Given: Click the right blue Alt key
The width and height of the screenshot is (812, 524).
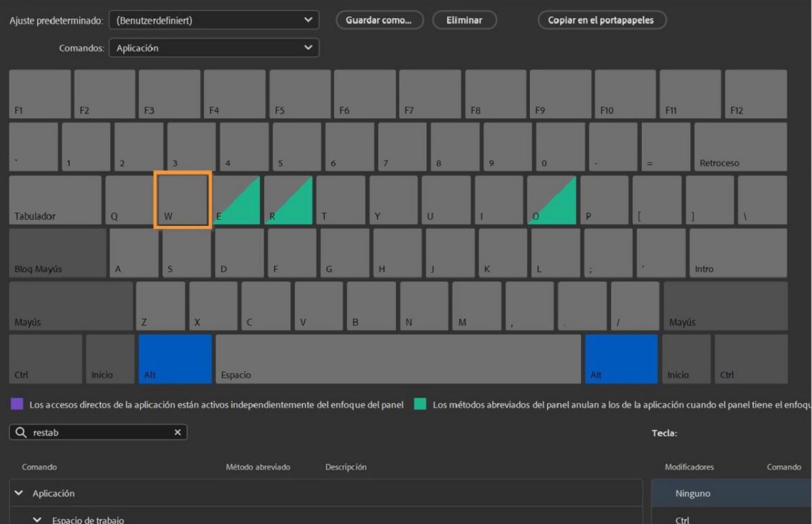Looking at the screenshot, I should pyautogui.click(x=621, y=359).
